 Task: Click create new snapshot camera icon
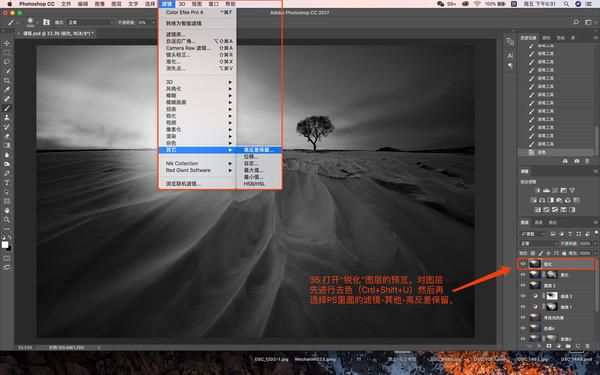[577, 161]
